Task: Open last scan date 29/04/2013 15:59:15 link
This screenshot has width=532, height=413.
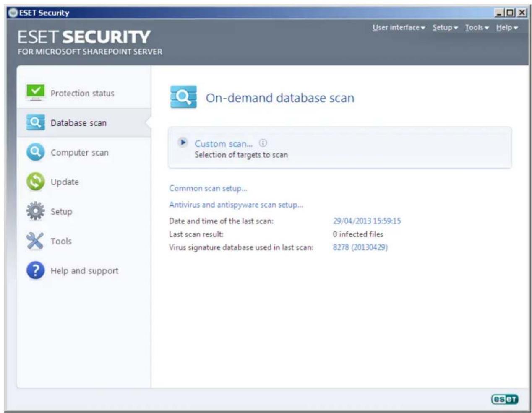Action: tap(367, 221)
